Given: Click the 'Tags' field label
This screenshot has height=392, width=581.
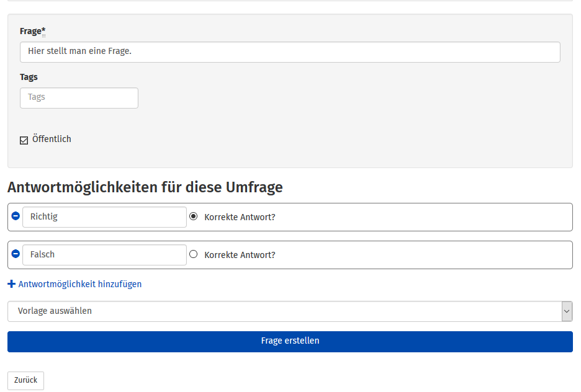Looking at the screenshot, I should (x=29, y=77).
